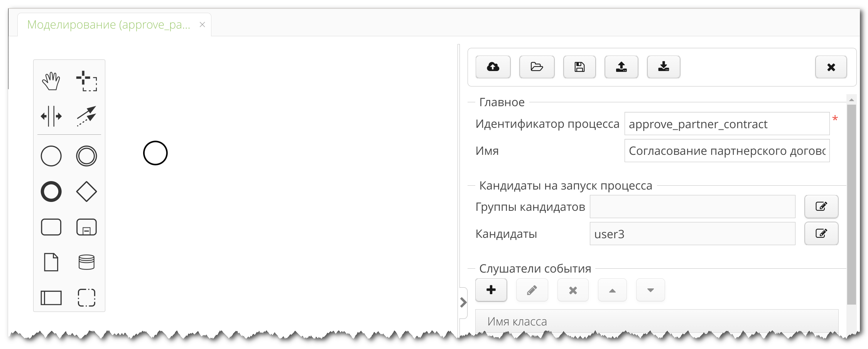Save the model with floppy disk button
Screen dimensions: 868x349
click(579, 67)
